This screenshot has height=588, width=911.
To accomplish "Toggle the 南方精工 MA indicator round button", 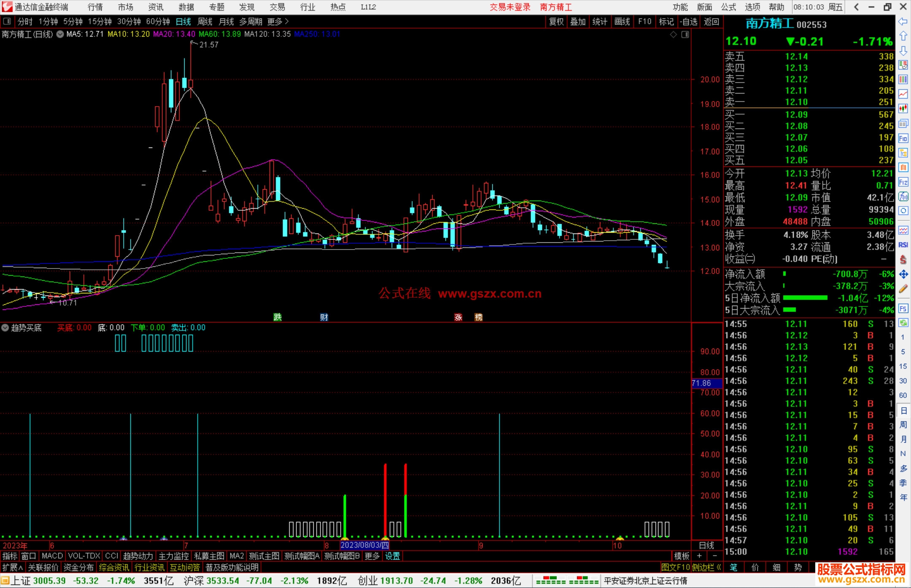I will pyautogui.click(x=60, y=34).
